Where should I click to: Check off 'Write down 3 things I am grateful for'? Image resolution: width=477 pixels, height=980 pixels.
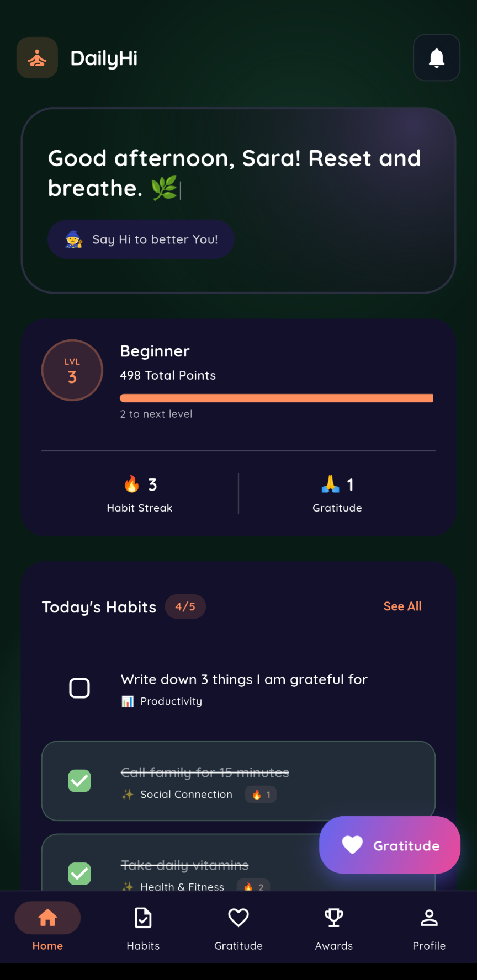tap(79, 688)
